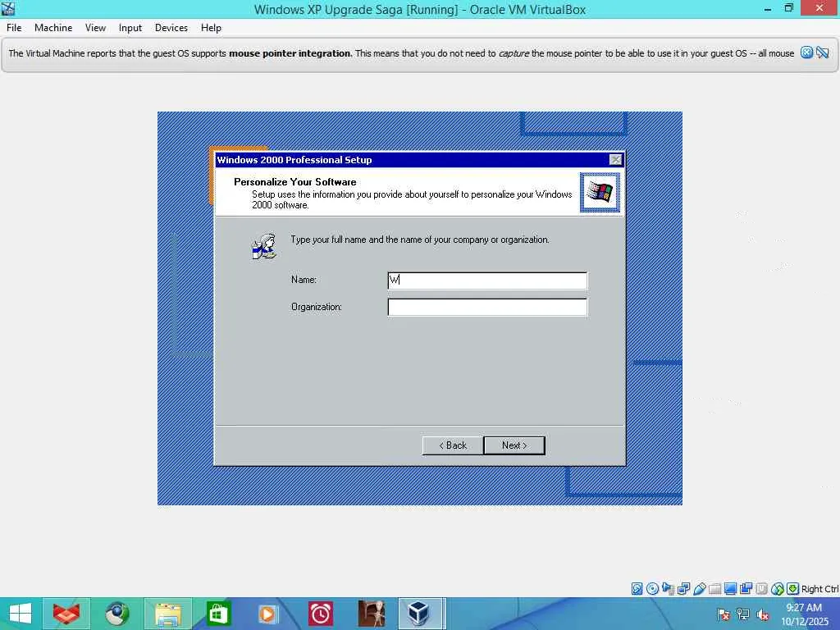Image resolution: width=840 pixels, height=630 pixels.
Task: Open the Help menu
Action: click(x=211, y=28)
